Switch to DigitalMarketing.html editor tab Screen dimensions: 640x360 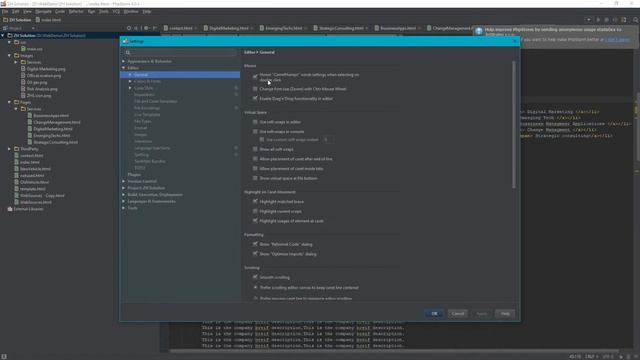[229, 28]
